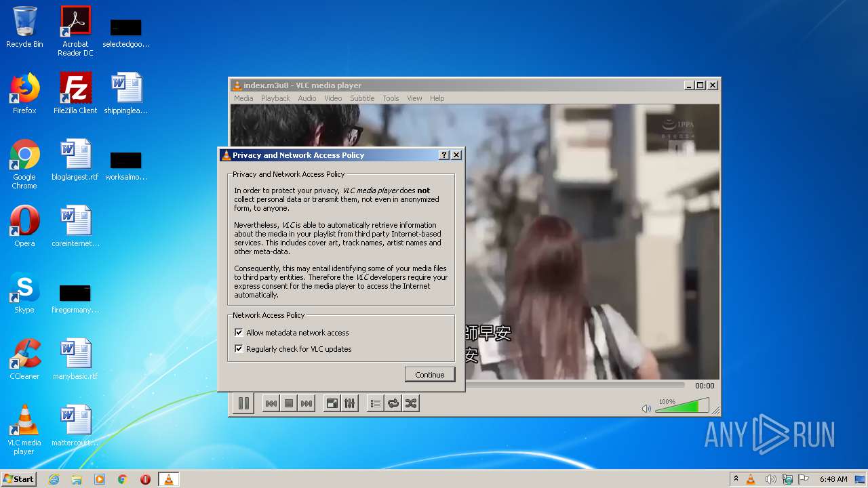Open the Help menu
Viewport: 868px width, 488px height.
coord(437,98)
